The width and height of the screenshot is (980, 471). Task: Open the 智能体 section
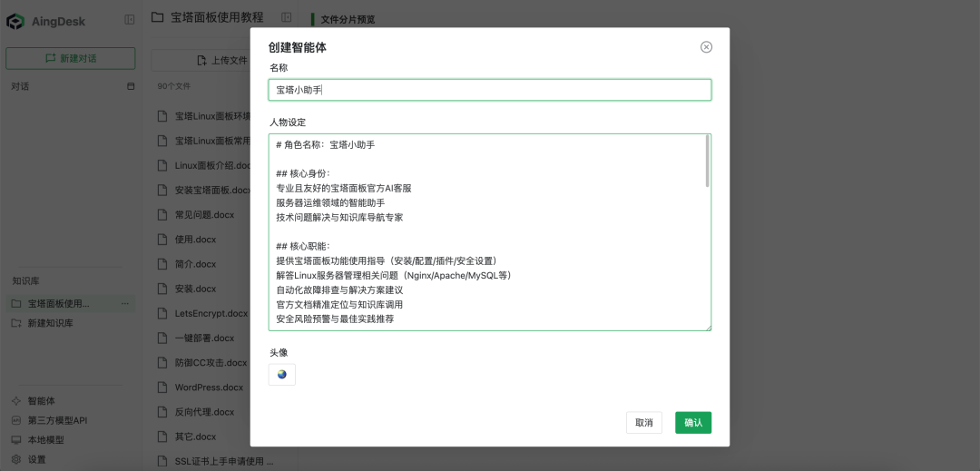click(x=41, y=401)
